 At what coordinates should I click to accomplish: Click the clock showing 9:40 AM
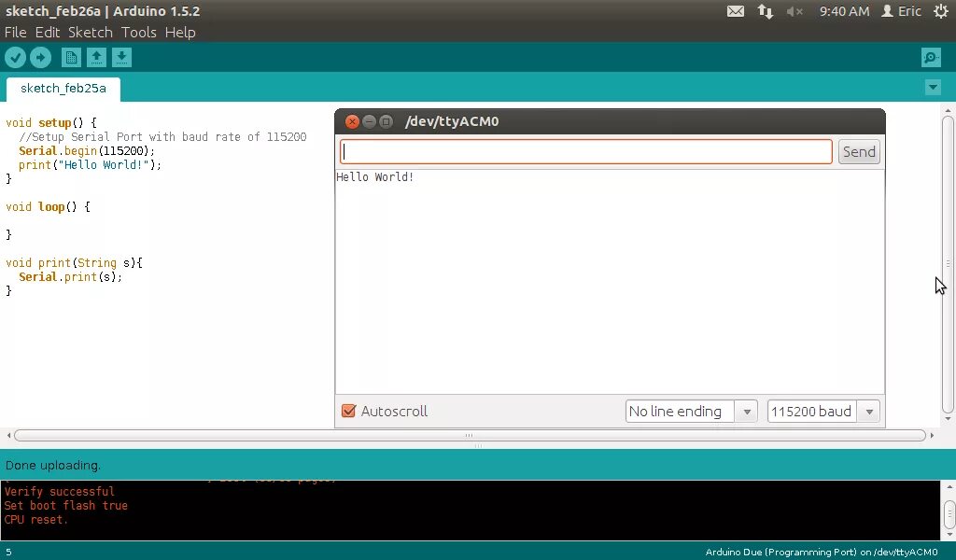844,11
